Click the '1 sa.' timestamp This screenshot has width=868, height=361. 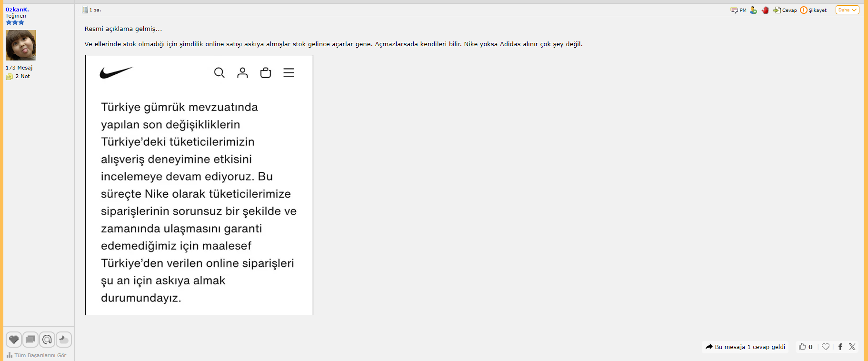95,10
